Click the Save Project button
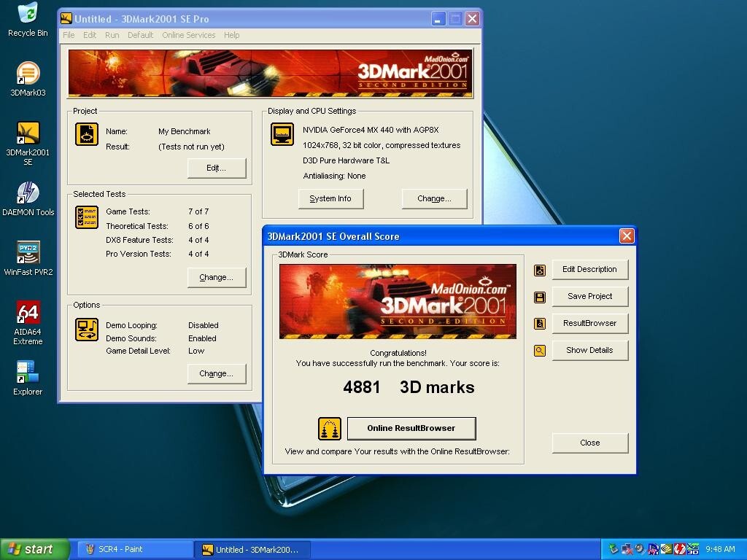 click(x=589, y=297)
